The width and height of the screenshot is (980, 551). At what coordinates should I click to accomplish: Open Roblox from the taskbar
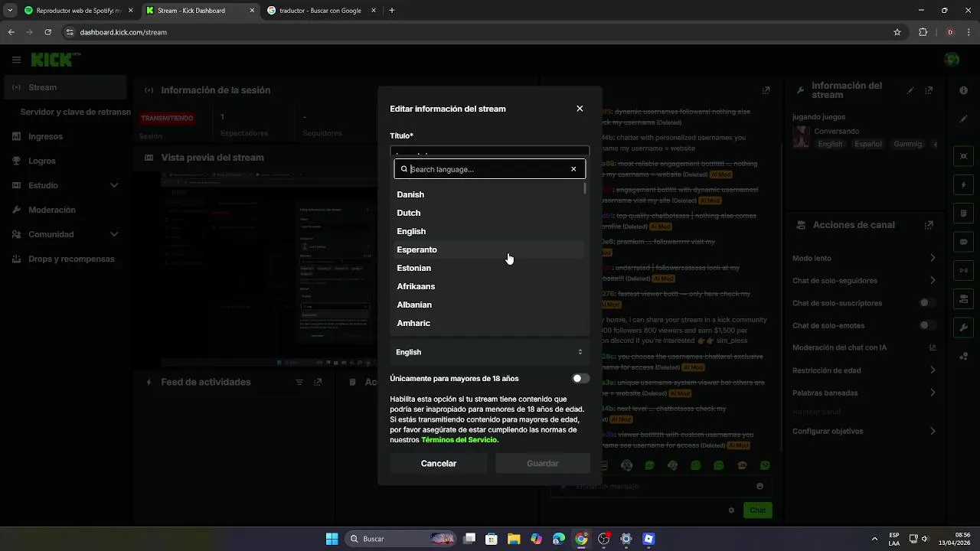pyautogui.click(x=648, y=539)
